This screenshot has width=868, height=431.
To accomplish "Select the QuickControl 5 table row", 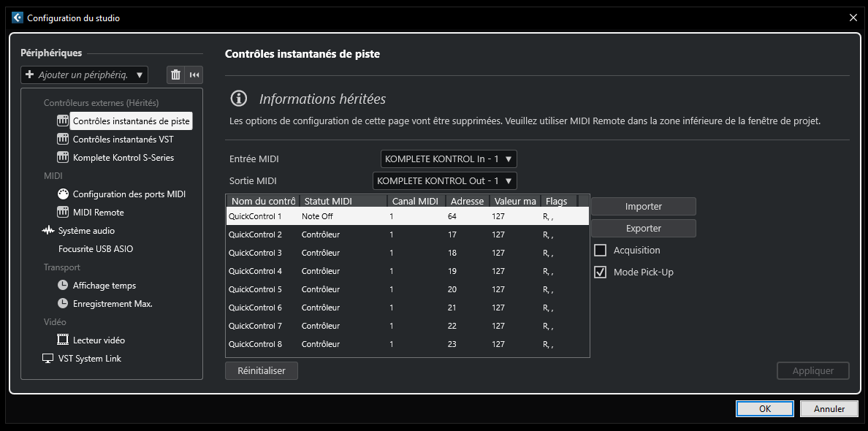I will (x=406, y=289).
